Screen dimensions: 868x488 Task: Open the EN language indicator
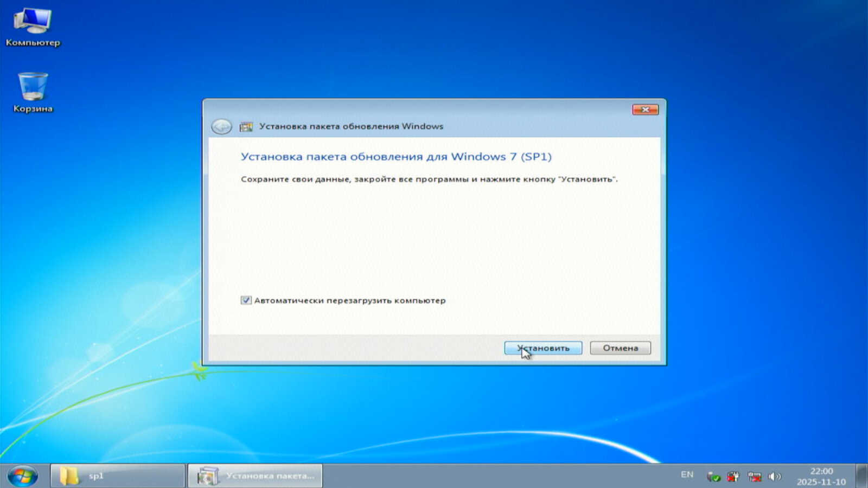pos(687,474)
